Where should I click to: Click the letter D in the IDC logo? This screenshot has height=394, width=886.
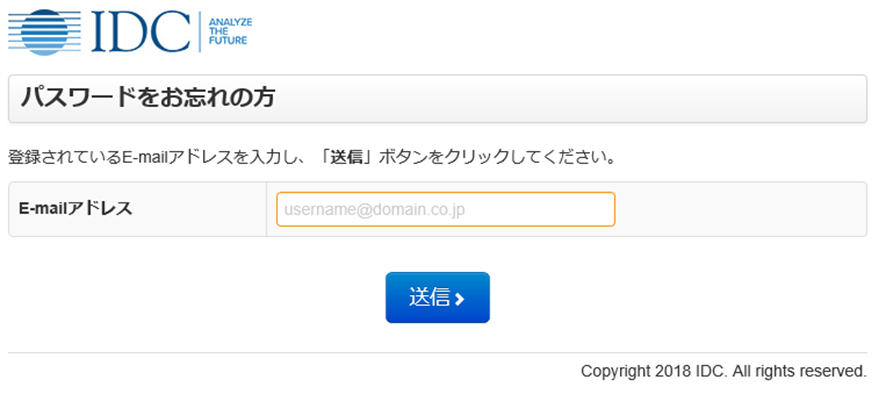[128, 32]
